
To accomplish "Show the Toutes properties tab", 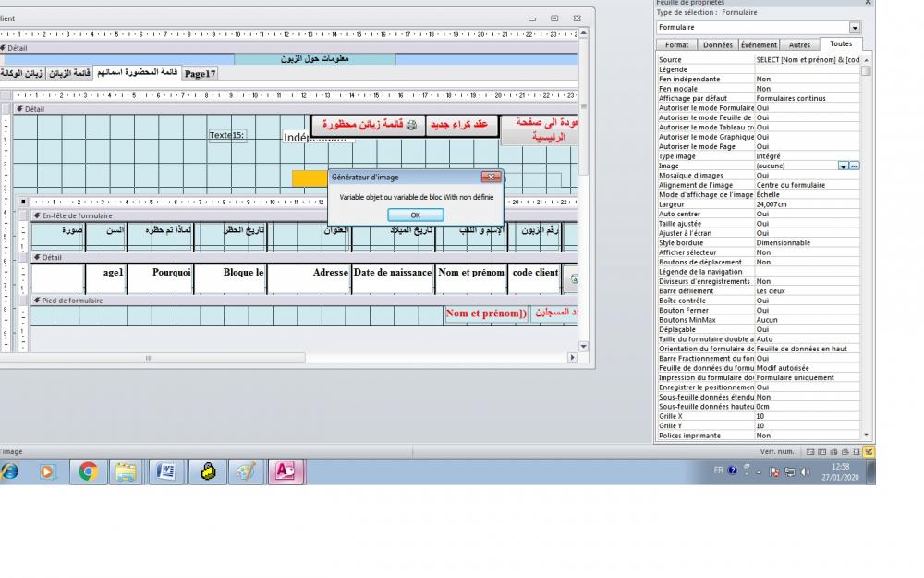I will pyautogui.click(x=841, y=43).
